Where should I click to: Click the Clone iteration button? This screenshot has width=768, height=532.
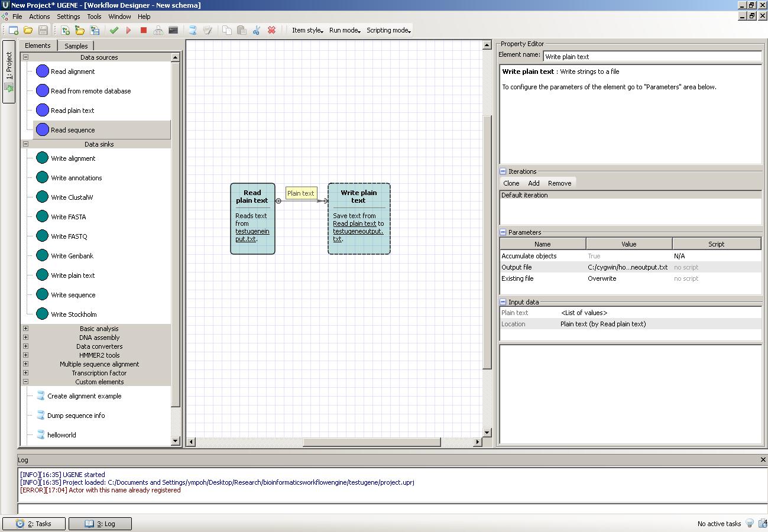pyautogui.click(x=511, y=183)
